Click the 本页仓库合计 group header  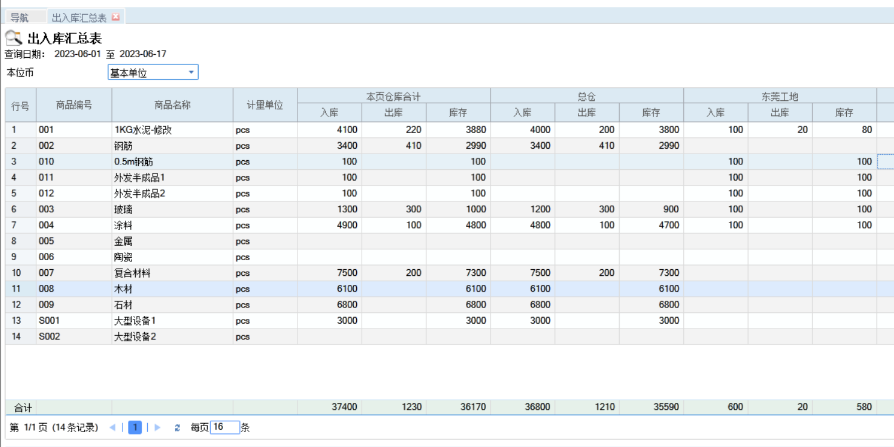pyautogui.click(x=394, y=96)
